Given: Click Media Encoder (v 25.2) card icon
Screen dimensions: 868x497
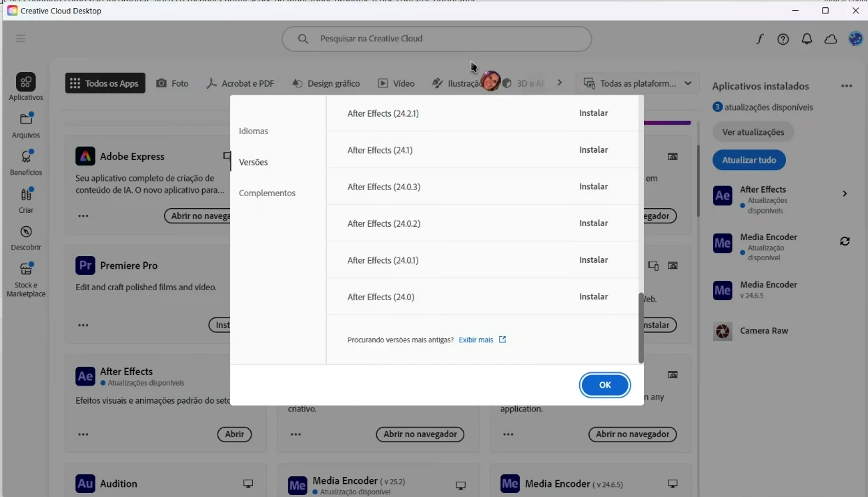Looking at the screenshot, I should click(x=298, y=485).
